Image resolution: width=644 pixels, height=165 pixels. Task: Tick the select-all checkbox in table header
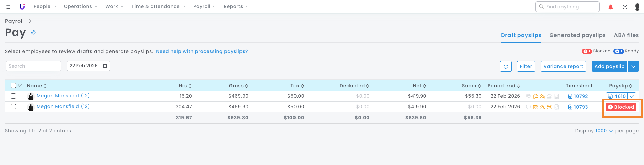[x=13, y=85]
